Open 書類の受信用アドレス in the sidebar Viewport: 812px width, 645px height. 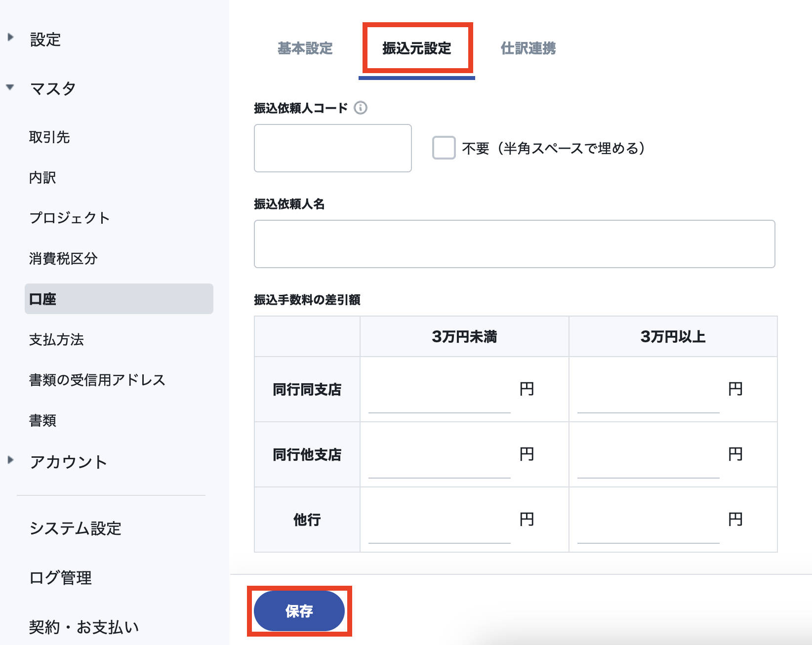click(97, 380)
